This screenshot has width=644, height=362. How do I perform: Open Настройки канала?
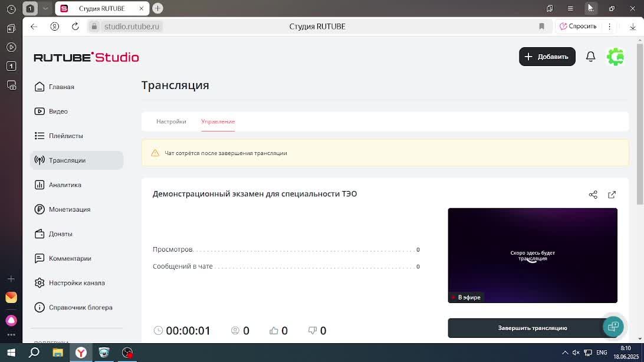tap(70, 283)
